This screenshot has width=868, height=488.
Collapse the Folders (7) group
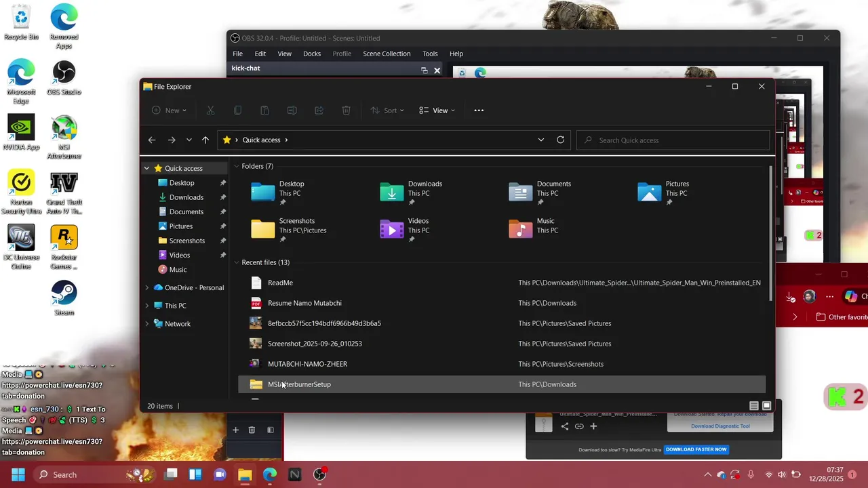237,166
